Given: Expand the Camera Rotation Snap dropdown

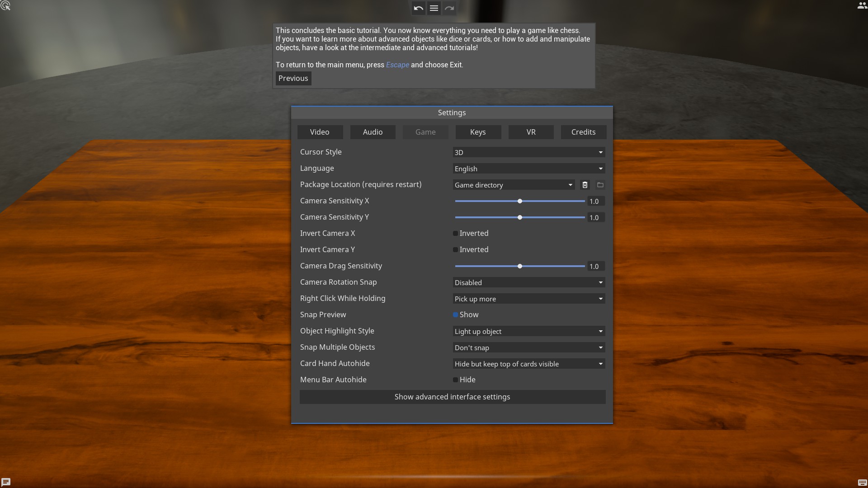Looking at the screenshot, I should (x=528, y=282).
